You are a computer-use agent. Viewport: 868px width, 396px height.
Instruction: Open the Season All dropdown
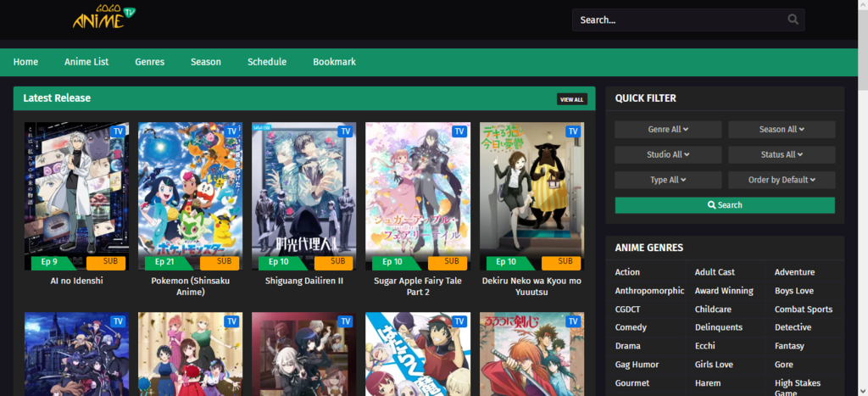point(782,130)
